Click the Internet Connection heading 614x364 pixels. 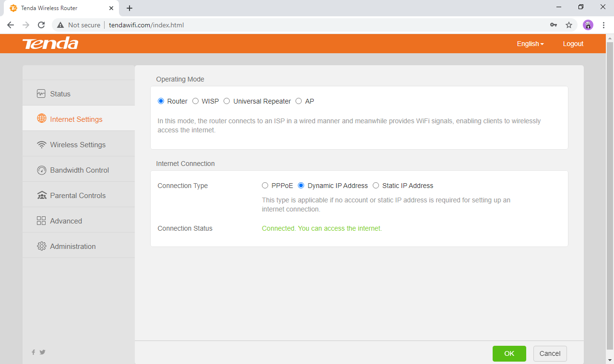[x=186, y=164]
